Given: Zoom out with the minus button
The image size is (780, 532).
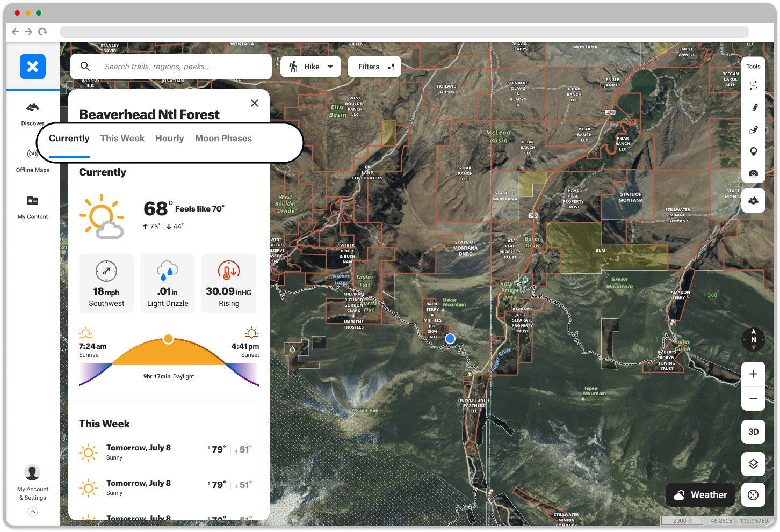Looking at the screenshot, I should coord(753,398).
